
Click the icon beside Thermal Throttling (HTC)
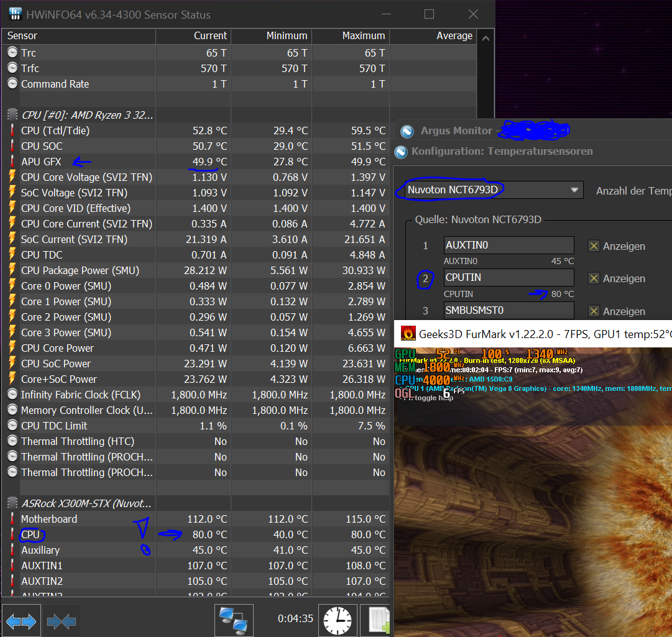coord(12,441)
